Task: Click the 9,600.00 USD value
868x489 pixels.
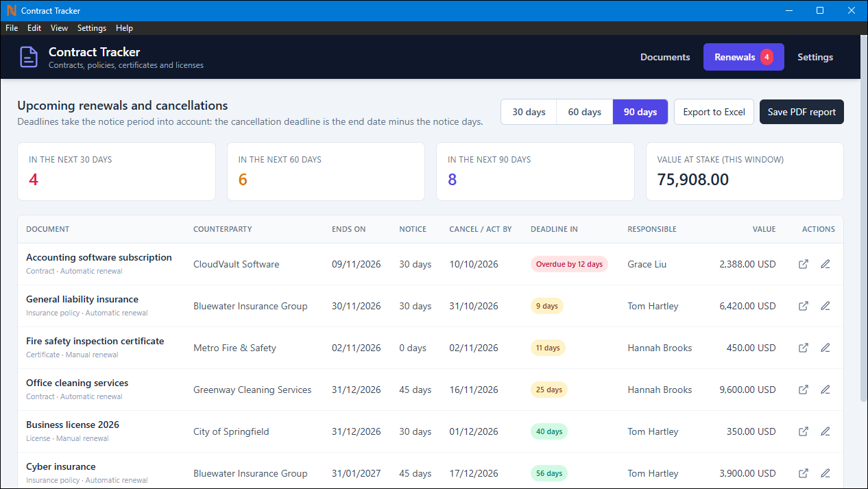Action: tap(747, 390)
